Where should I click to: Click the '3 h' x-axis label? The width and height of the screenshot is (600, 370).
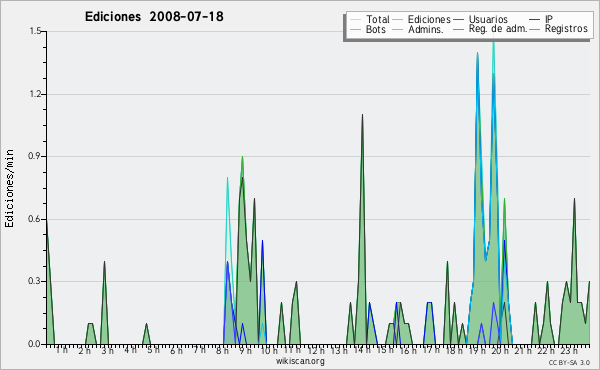(x=108, y=350)
